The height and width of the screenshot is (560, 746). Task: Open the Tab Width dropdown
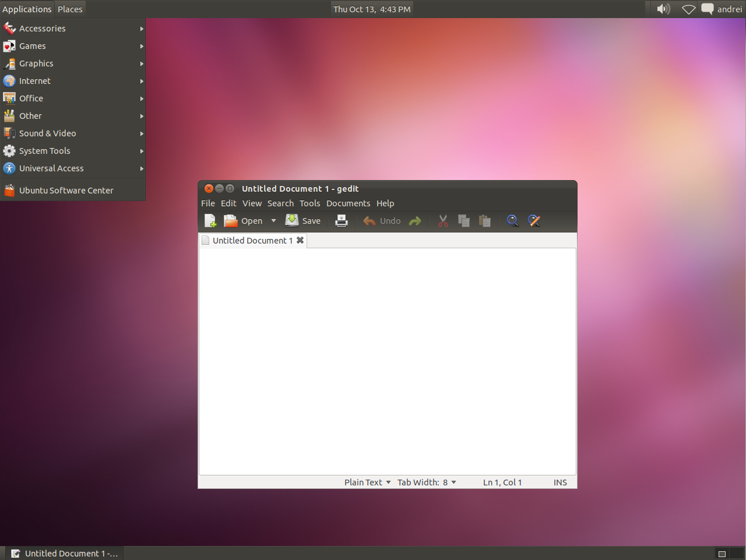[x=427, y=482]
